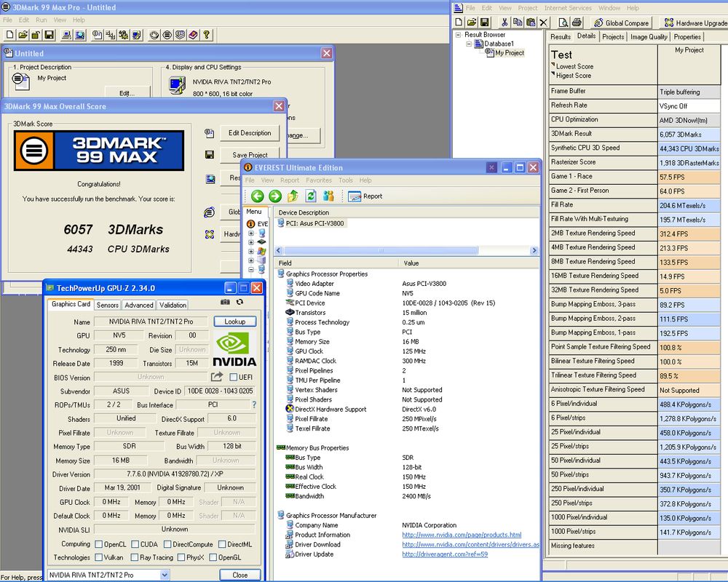
Task: Toggle the OpenGL checkbox
Action: [213, 557]
